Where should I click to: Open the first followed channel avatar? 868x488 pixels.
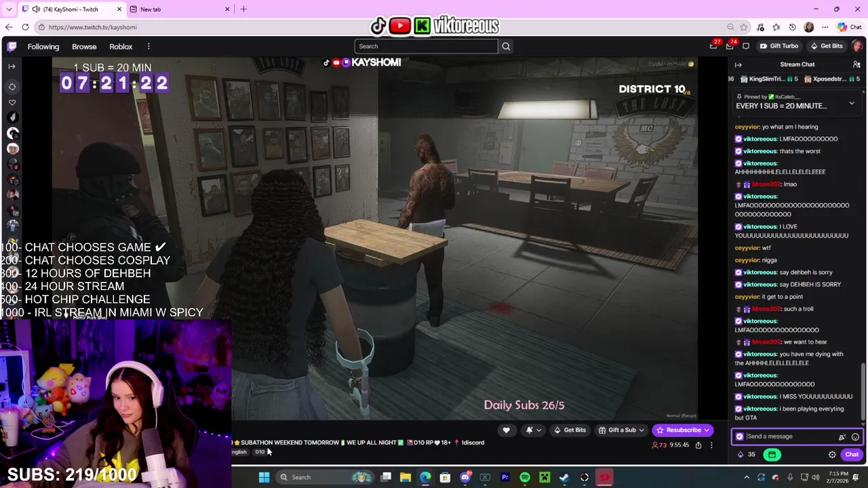[x=12, y=117]
